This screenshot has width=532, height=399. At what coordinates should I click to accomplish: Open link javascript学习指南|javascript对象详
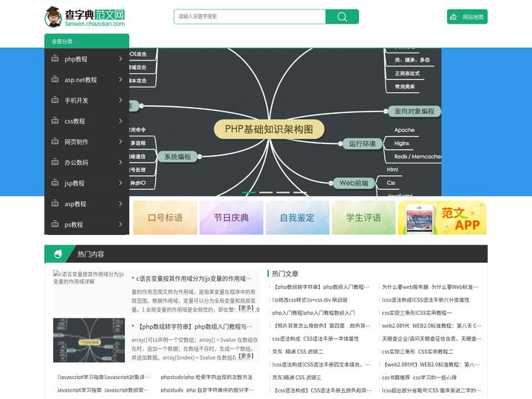[103, 377]
